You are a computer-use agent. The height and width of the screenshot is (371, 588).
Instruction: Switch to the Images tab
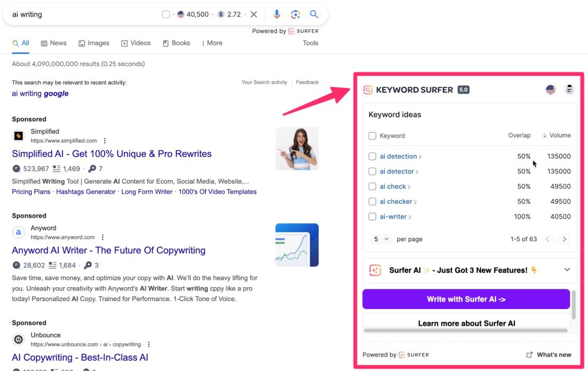click(x=94, y=43)
